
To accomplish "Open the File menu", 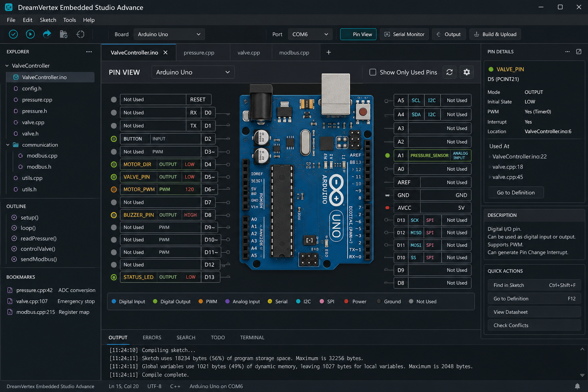I will click(x=11, y=20).
